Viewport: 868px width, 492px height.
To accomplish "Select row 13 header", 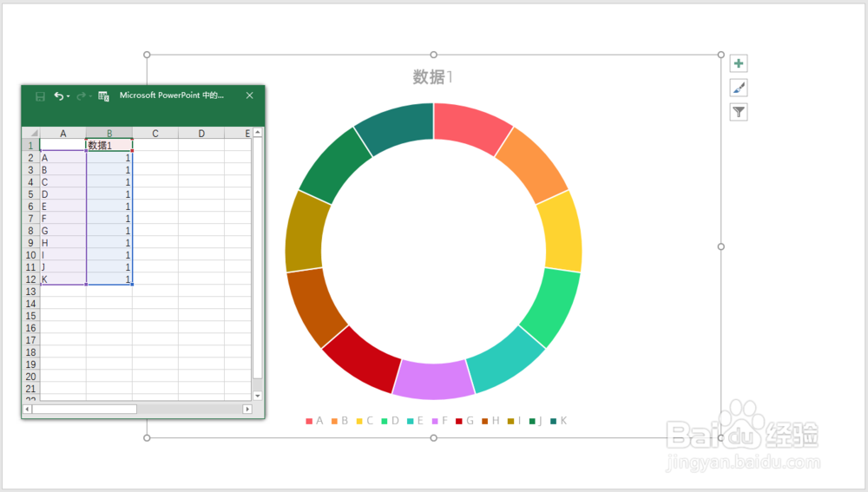I will (31, 292).
